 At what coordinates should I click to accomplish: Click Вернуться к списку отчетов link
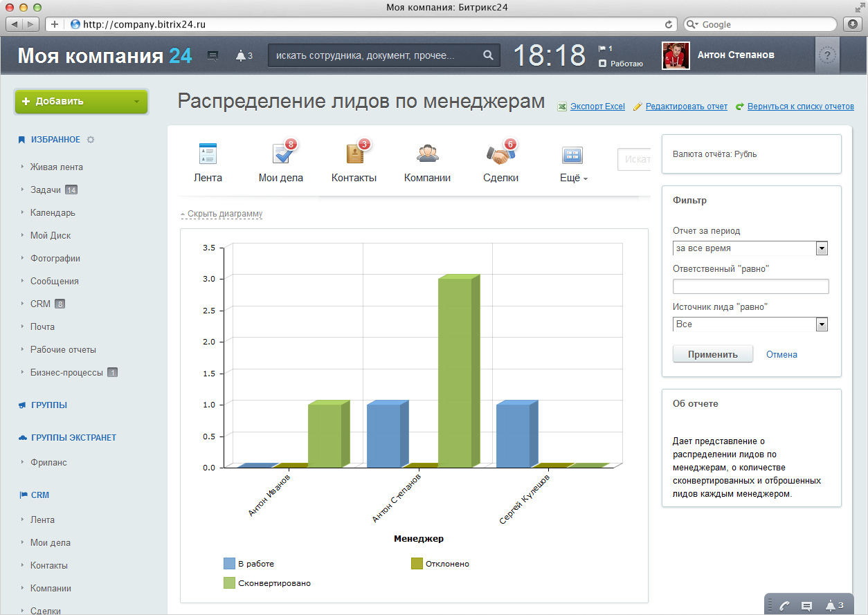(x=801, y=107)
